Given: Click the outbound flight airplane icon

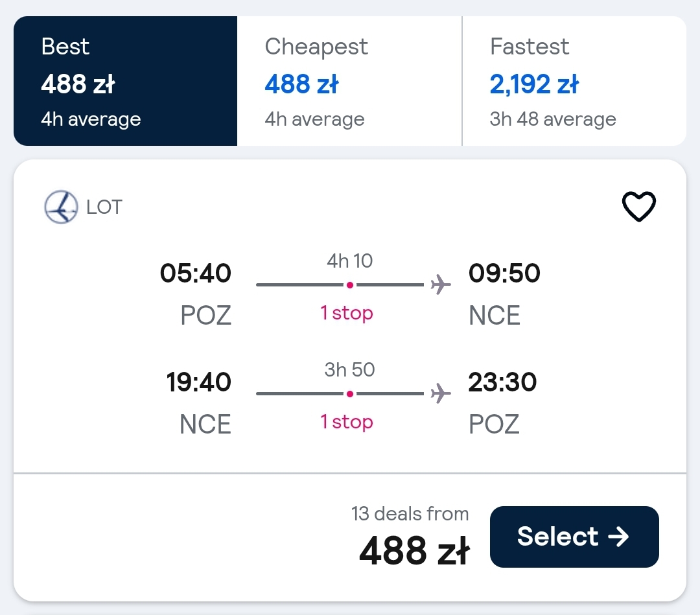Looking at the screenshot, I should (441, 284).
